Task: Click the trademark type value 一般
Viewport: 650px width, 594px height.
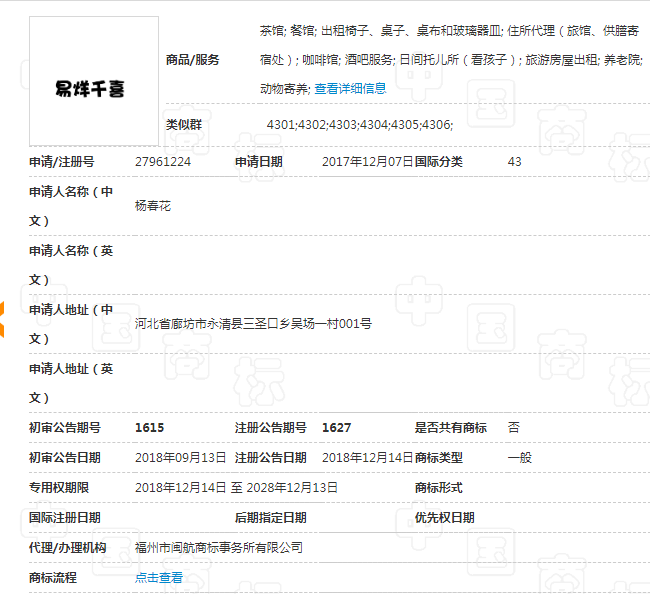Action: click(520, 458)
